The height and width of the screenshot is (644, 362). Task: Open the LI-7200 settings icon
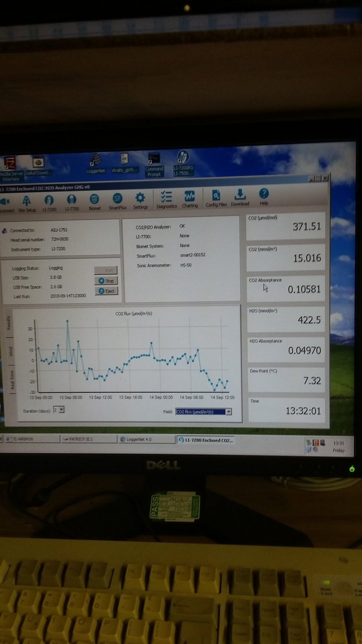(x=49, y=202)
